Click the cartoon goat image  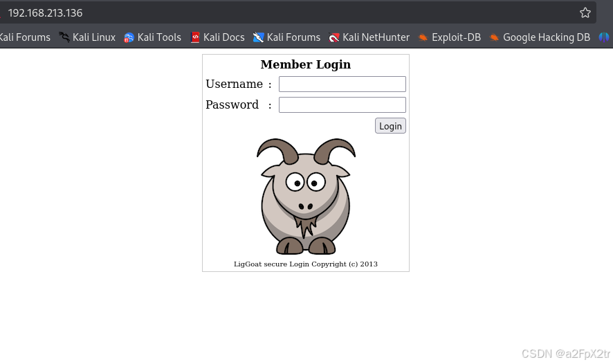coord(306,197)
